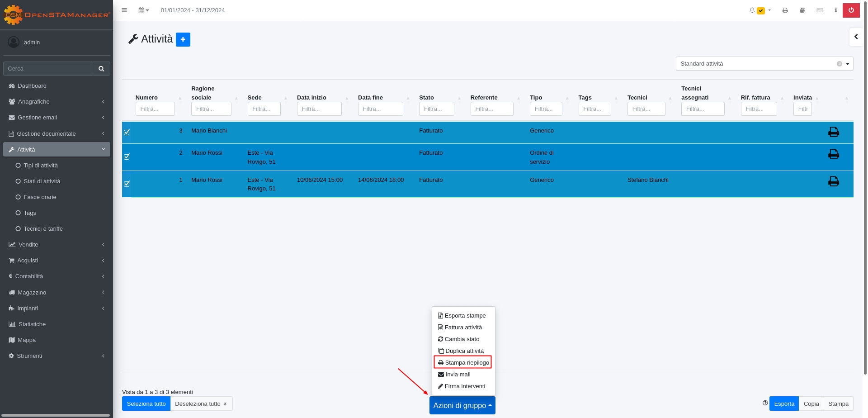Viewport: 868px width, 418px height.
Task: Toggle the hamburger sidebar menu icon
Action: [x=124, y=10]
